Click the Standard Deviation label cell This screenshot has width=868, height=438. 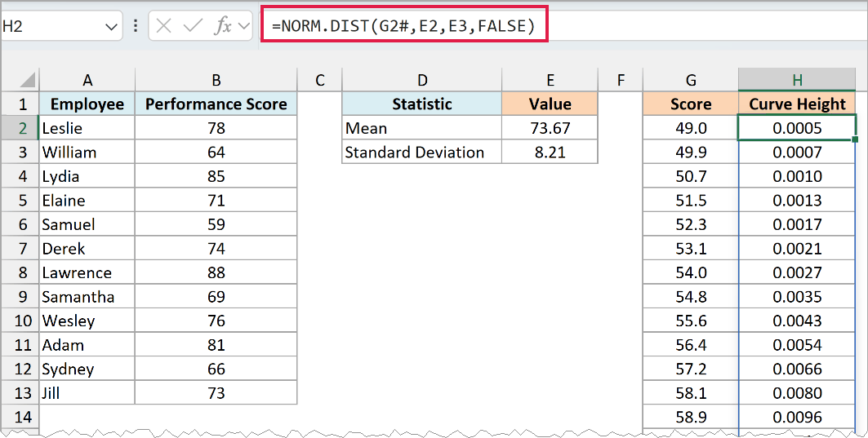(x=422, y=152)
